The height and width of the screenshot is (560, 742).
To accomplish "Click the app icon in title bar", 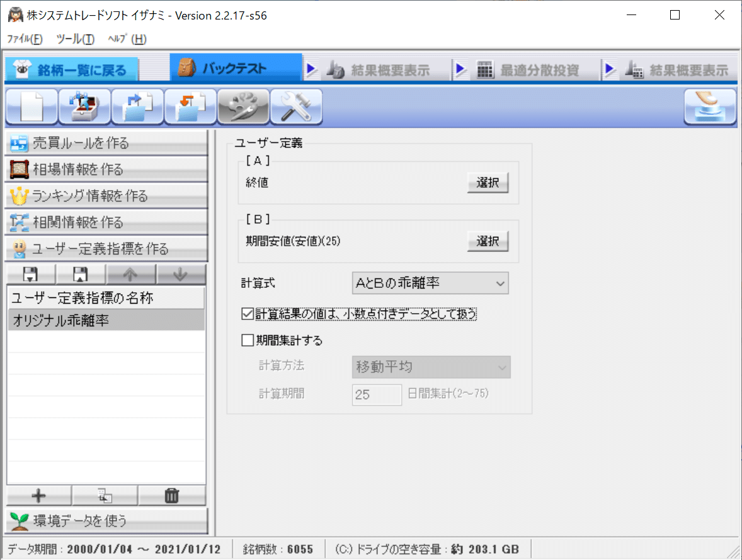I will tap(16, 15).
